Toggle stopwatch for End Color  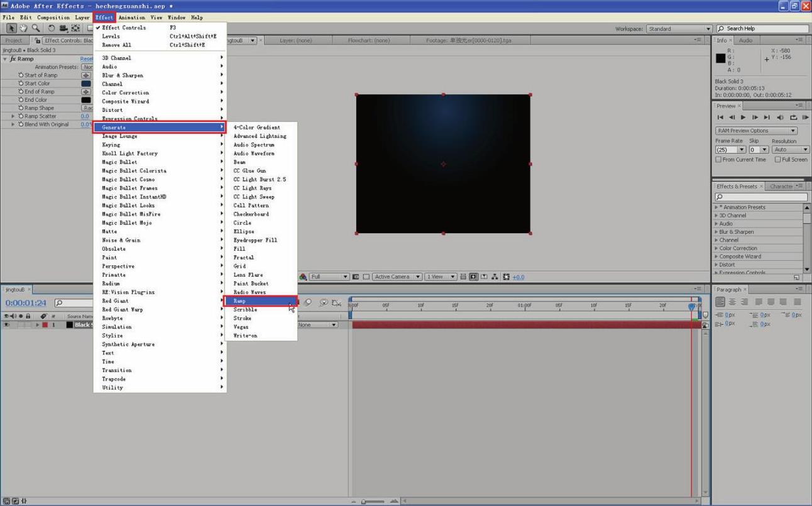[x=21, y=100]
